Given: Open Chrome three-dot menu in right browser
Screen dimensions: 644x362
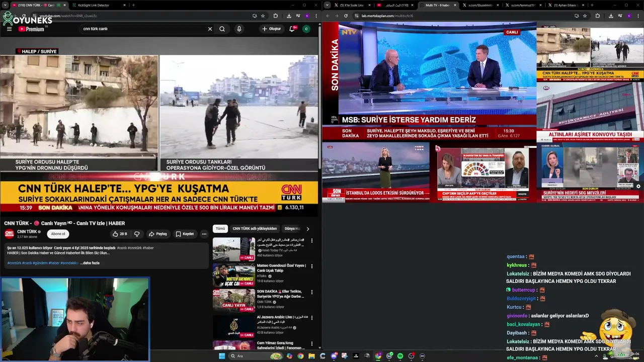Looking at the screenshot, I should (x=638, y=16).
